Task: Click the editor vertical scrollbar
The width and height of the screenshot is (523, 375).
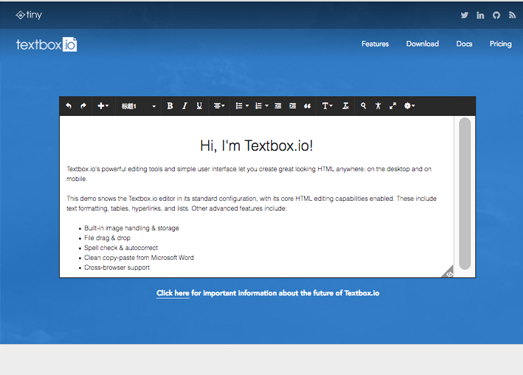Action: pyautogui.click(x=465, y=194)
